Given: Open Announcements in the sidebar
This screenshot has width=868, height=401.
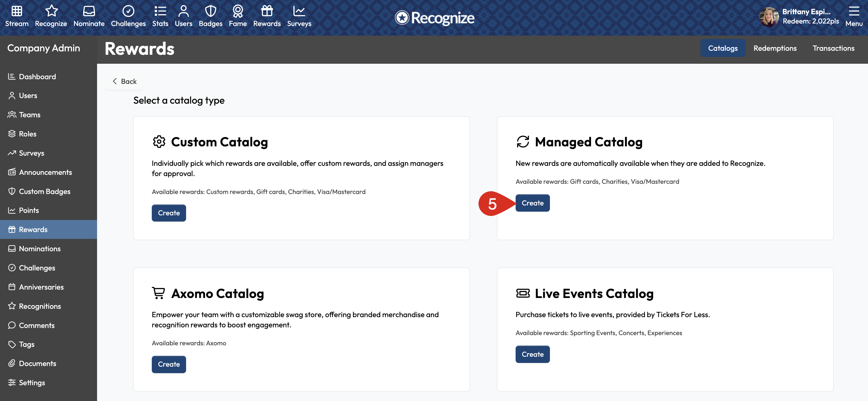Looking at the screenshot, I should [49, 172].
